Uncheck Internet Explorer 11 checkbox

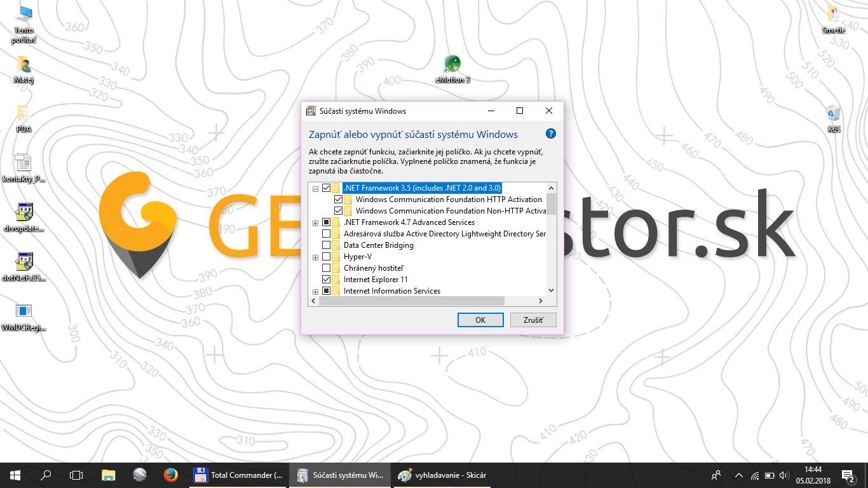coord(327,280)
